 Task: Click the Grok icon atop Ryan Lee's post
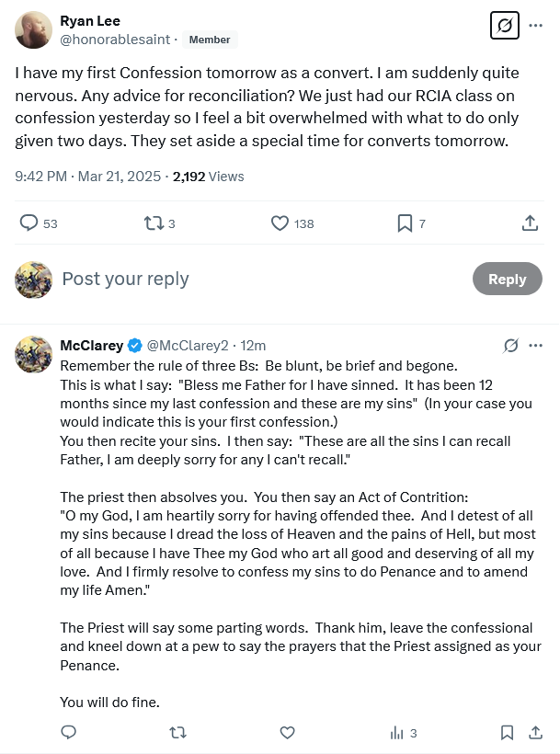point(504,26)
